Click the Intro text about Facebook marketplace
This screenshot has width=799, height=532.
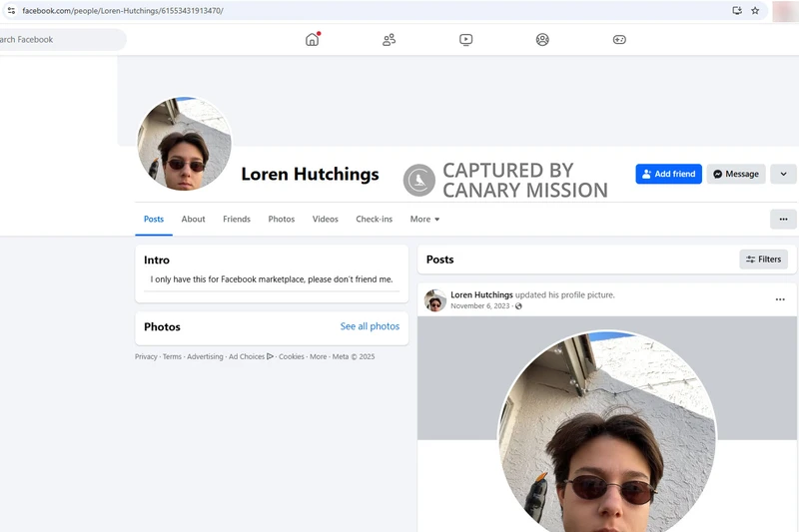coord(272,279)
